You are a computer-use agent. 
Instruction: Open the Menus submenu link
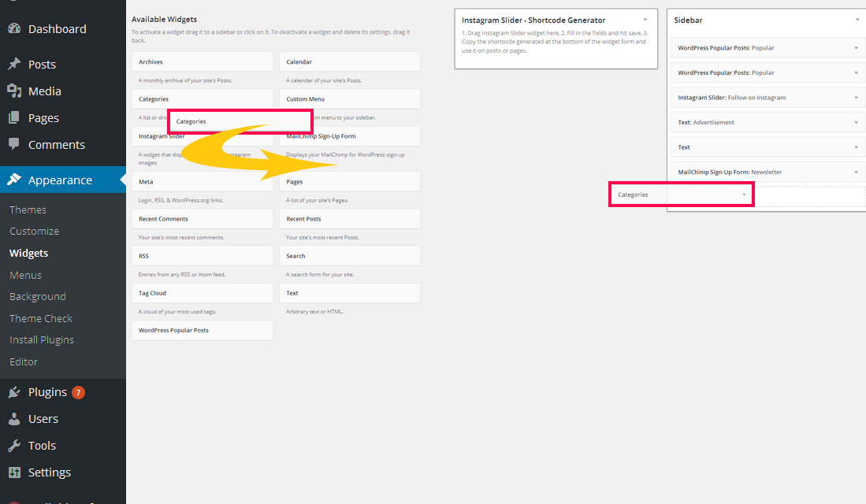click(25, 275)
